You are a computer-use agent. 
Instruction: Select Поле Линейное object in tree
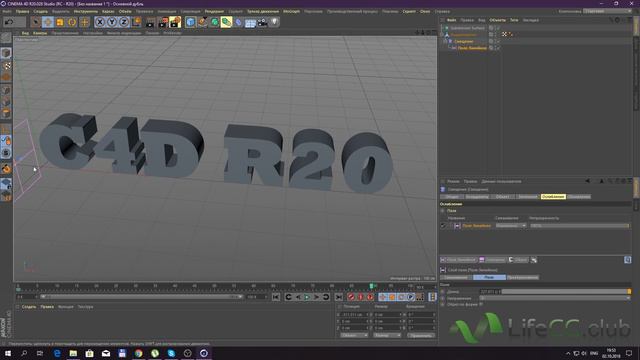(x=472, y=48)
